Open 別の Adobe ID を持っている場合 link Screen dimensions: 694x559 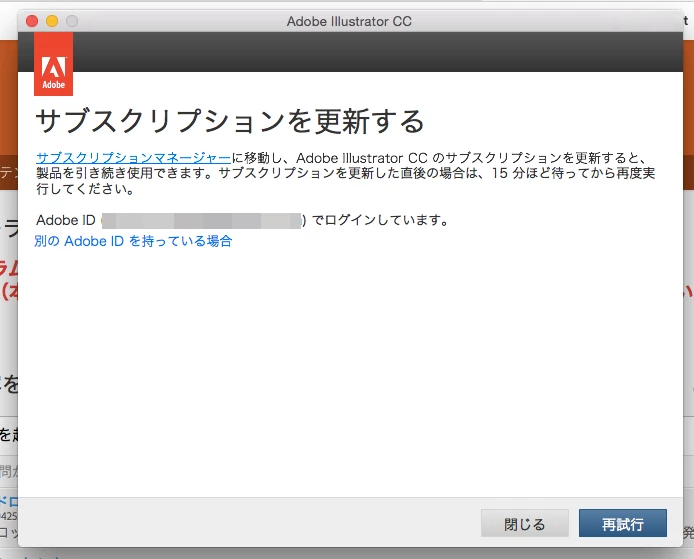coord(133,241)
